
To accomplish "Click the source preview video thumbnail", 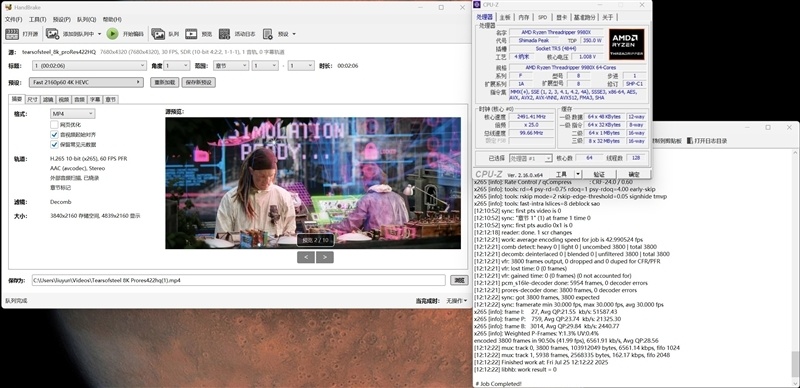I will (x=313, y=183).
